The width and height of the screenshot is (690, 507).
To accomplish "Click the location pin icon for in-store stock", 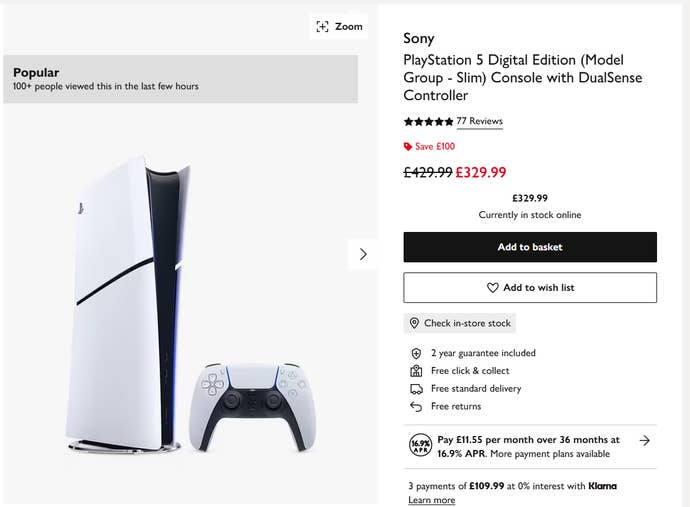I will point(414,324).
